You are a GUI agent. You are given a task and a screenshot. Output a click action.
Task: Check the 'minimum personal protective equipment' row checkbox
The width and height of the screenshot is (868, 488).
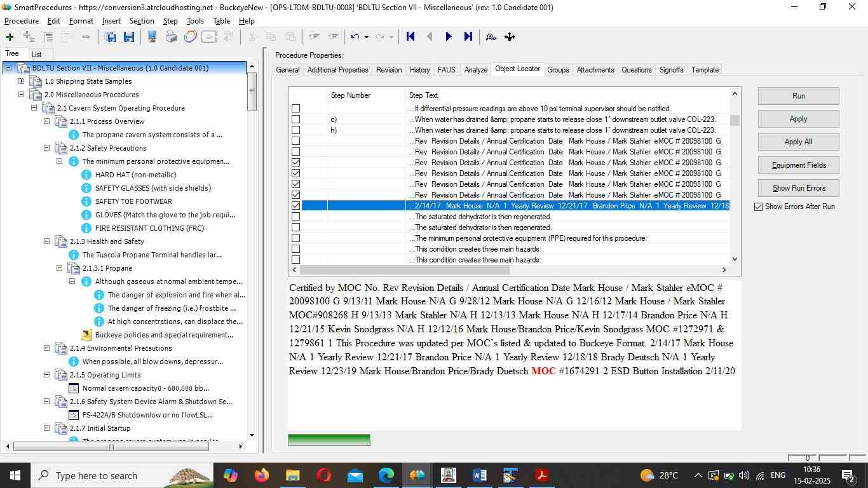295,238
